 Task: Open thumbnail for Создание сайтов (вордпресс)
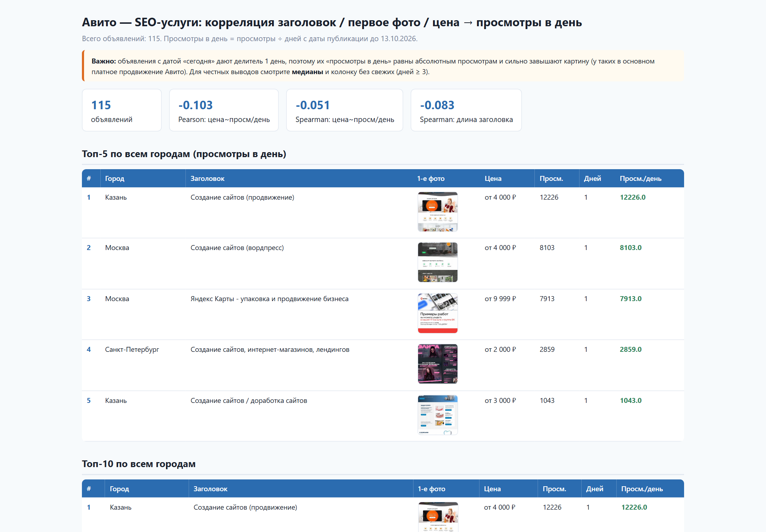click(438, 262)
